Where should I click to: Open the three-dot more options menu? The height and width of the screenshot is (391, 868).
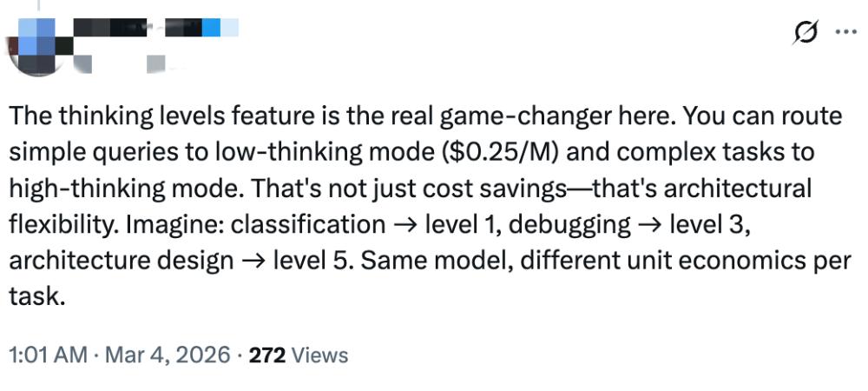(x=844, y=32)
